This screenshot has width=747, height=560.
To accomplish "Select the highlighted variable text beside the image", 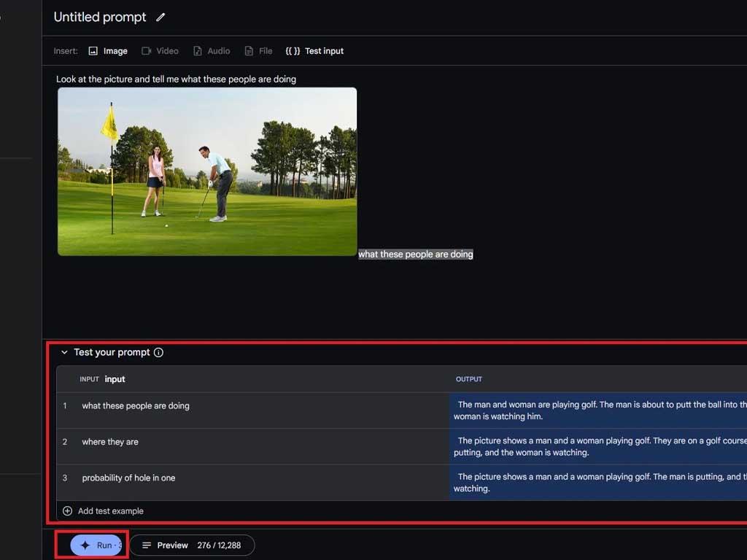I will [x=415, y=254].
